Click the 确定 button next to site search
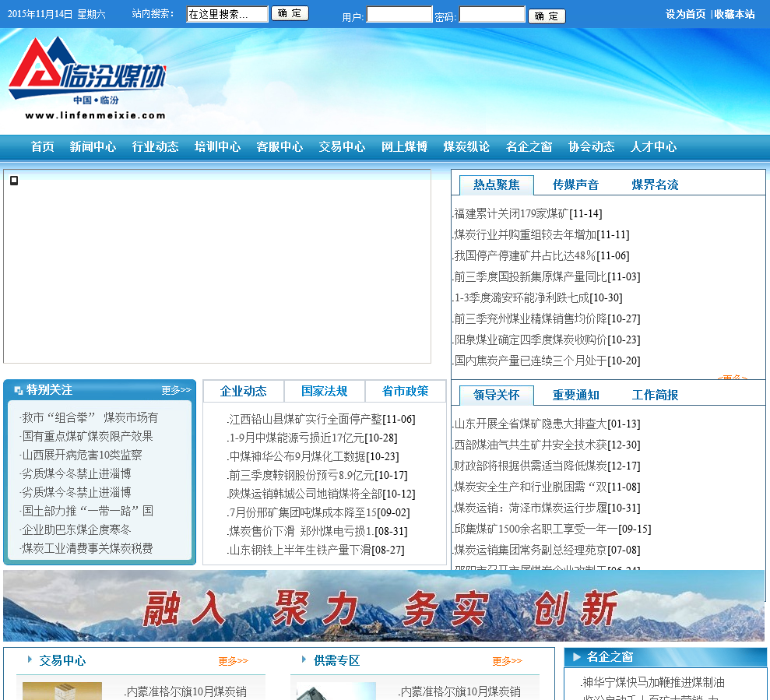The width and height of the screenshot is (770, 700). (x=290, y=13)
